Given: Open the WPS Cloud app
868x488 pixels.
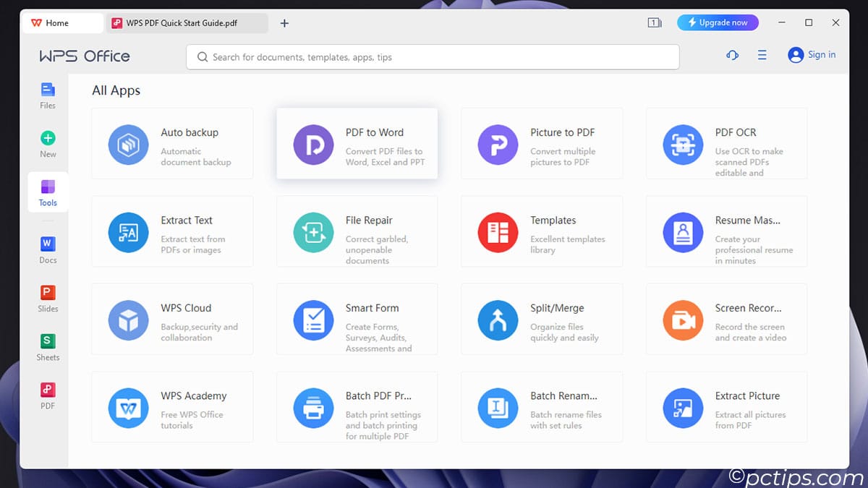Looking at the screenshot, I should pos(172,318).
